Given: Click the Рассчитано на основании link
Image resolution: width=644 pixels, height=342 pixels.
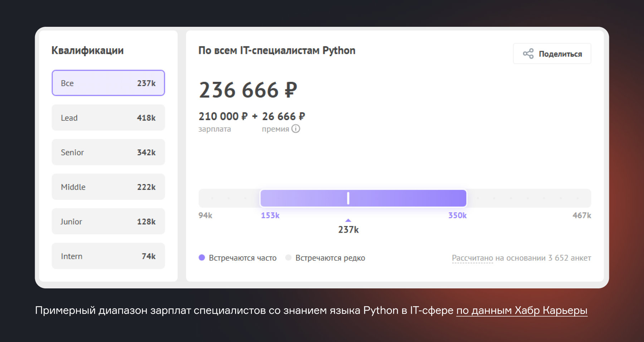Looking at the screenshot, I should (x=472, y=258).
